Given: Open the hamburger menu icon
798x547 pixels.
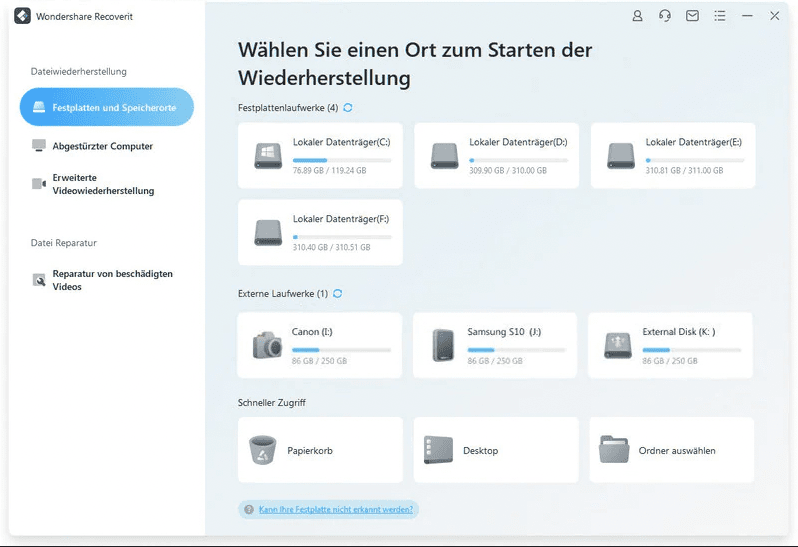Looking at the screenshot, I should coord(719,16).
